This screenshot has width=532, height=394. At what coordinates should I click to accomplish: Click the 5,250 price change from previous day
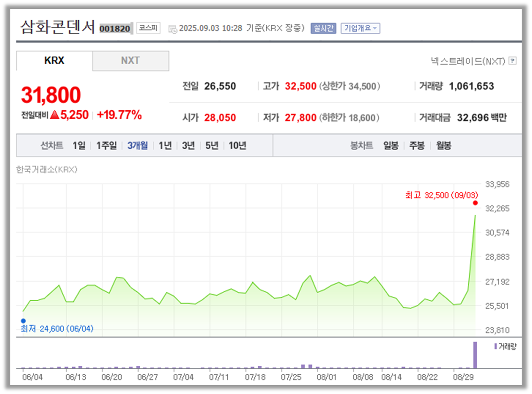(75, 115)
